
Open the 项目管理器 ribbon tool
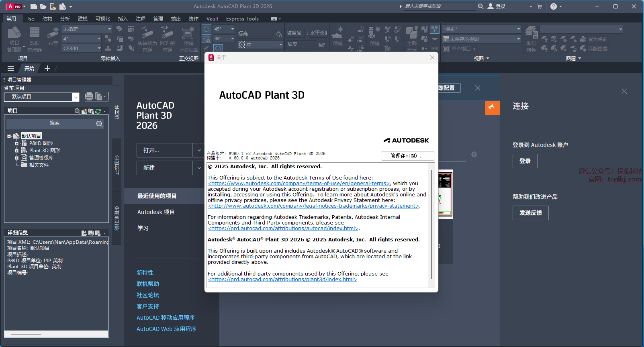14,39
